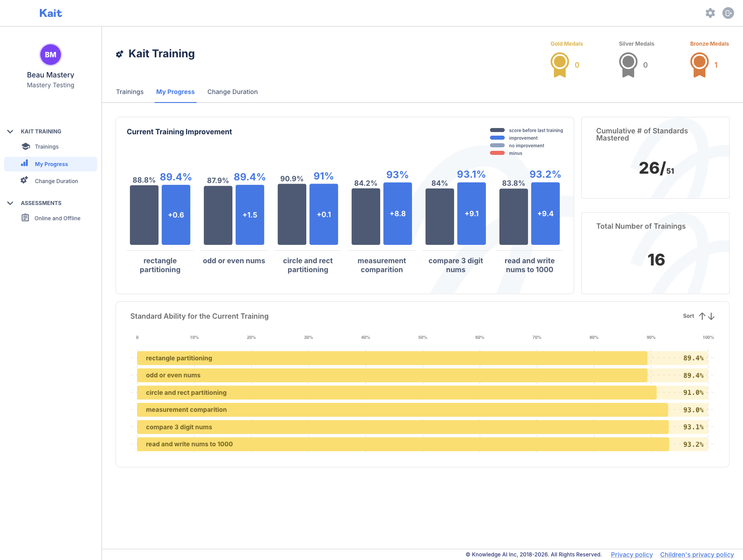
Task: Collapse the KAIT TRAINING sidebar section
Action: click(10, 131)
